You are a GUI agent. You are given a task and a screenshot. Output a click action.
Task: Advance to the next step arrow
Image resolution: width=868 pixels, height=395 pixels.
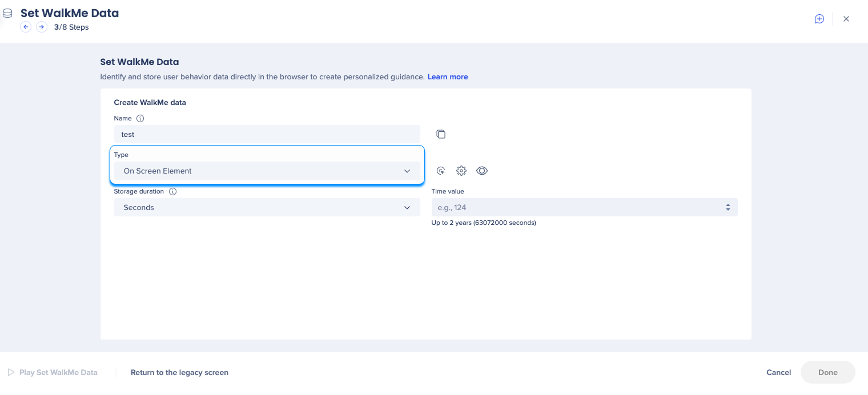tap(42, 27)
